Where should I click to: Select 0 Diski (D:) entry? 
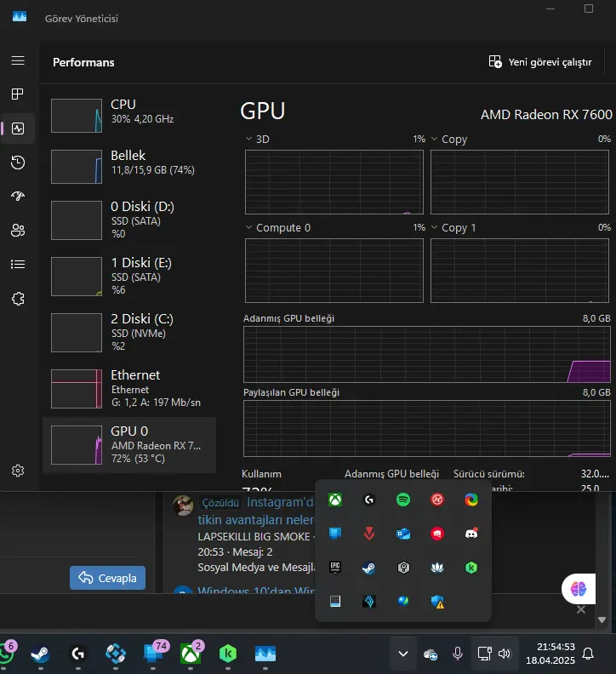pos(129,220)
